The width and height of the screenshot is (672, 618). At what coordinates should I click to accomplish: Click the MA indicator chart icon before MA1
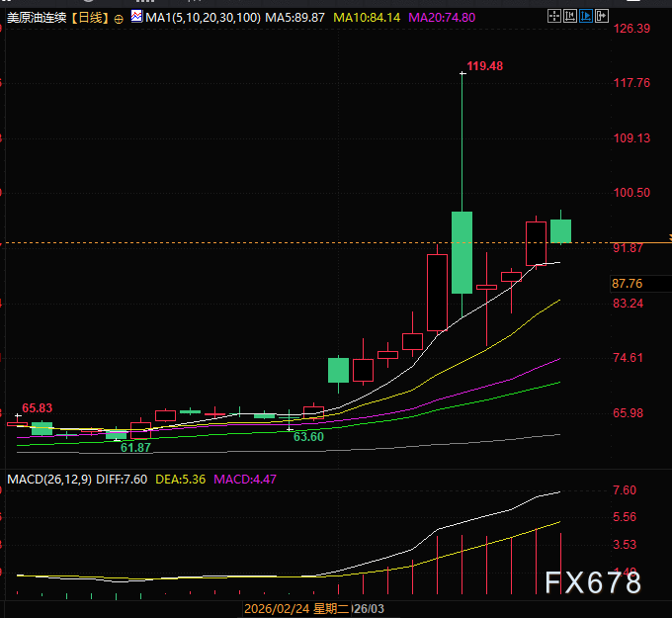coord(136,17)
